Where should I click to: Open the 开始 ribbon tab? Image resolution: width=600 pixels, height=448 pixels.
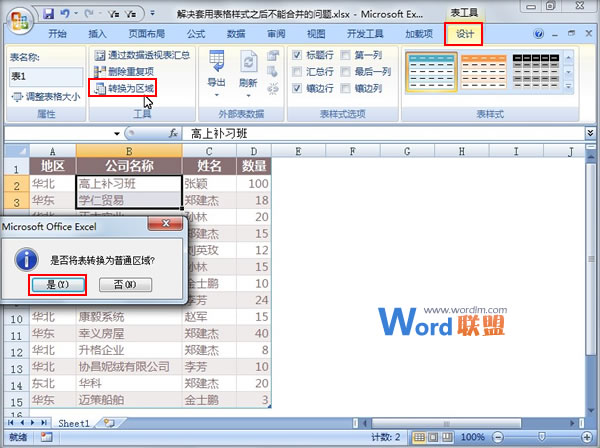[x=57, y=34]
